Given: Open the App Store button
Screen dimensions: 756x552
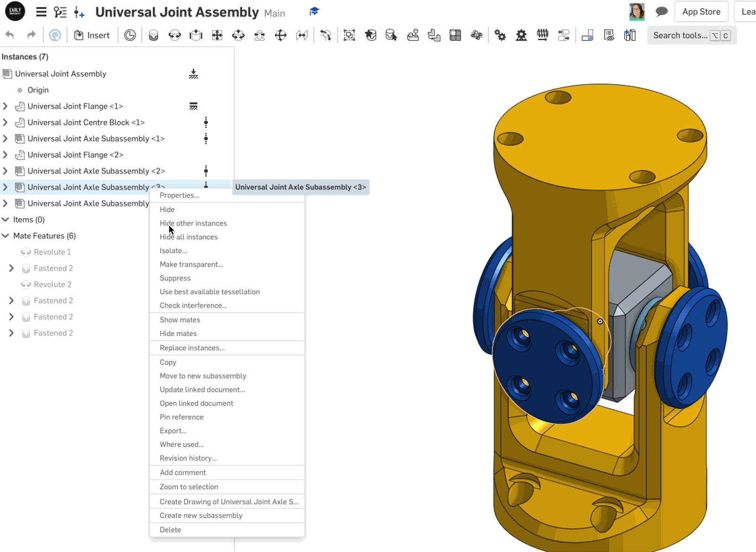Looking at the screenshot, I should click(x=701, y=12).
